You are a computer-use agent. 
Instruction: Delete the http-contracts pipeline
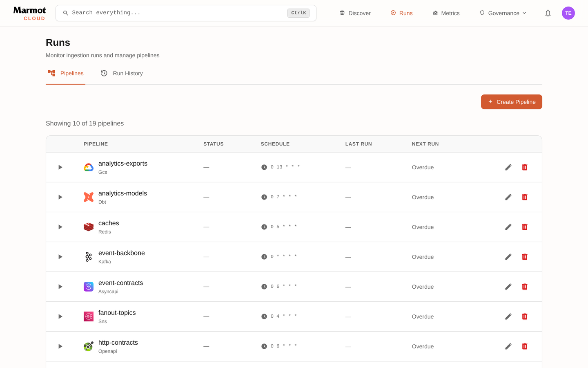(x=525, y=346)
